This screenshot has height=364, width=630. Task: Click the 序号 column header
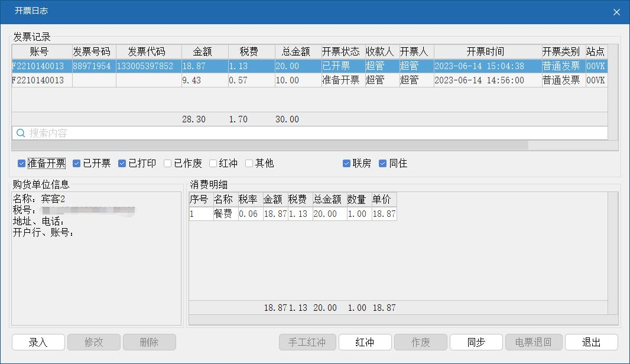202,199
